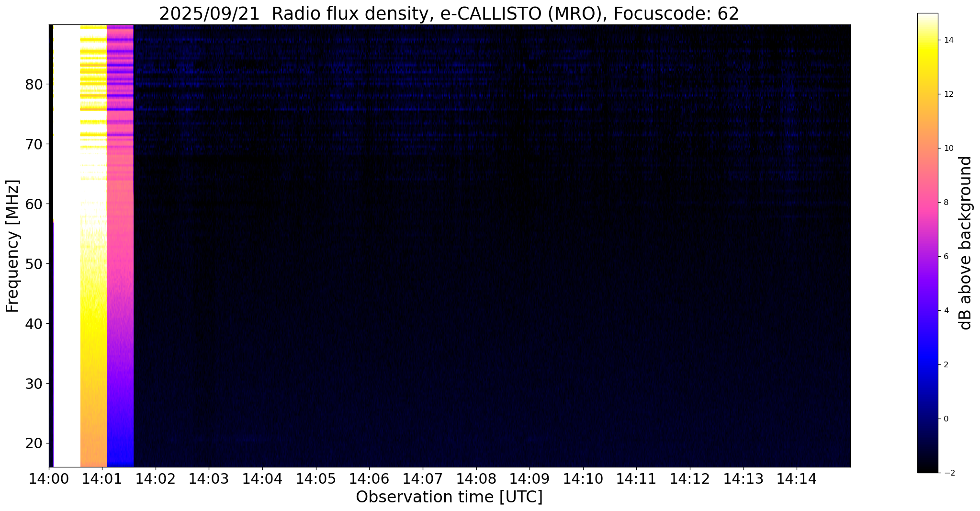980x511 pixels.
Task: Click colorbar tick label 2
Action: click(946, 365)
